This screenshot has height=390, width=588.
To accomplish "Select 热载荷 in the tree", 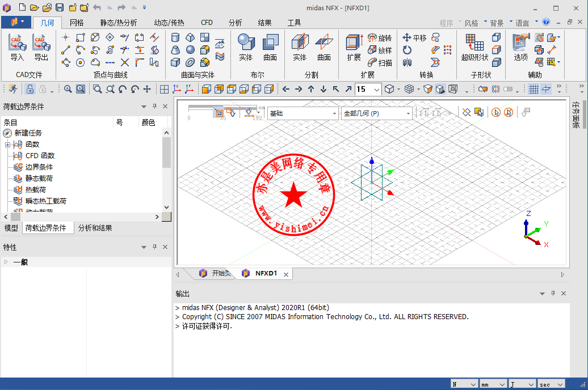I will pos(36,189).
